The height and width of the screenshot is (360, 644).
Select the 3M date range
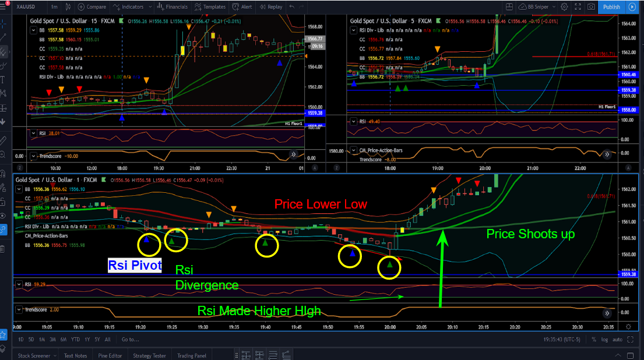tap(52, 340)
